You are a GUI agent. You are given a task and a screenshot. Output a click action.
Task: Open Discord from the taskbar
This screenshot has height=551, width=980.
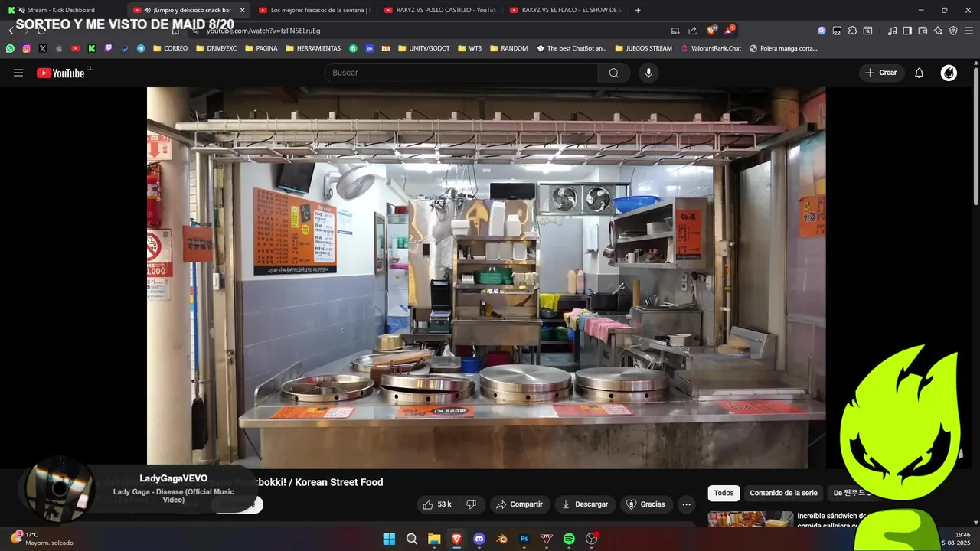(x=479, y=539)
